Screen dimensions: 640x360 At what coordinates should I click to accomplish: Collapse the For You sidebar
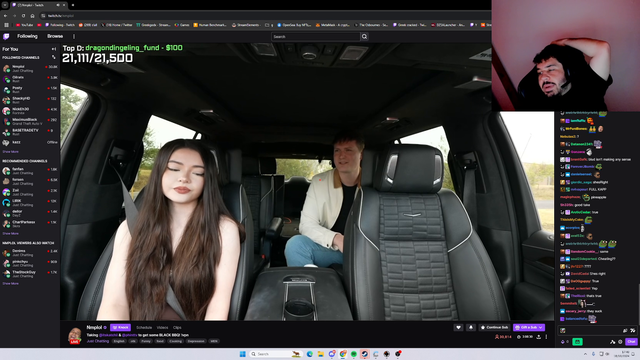click(53, 49)
